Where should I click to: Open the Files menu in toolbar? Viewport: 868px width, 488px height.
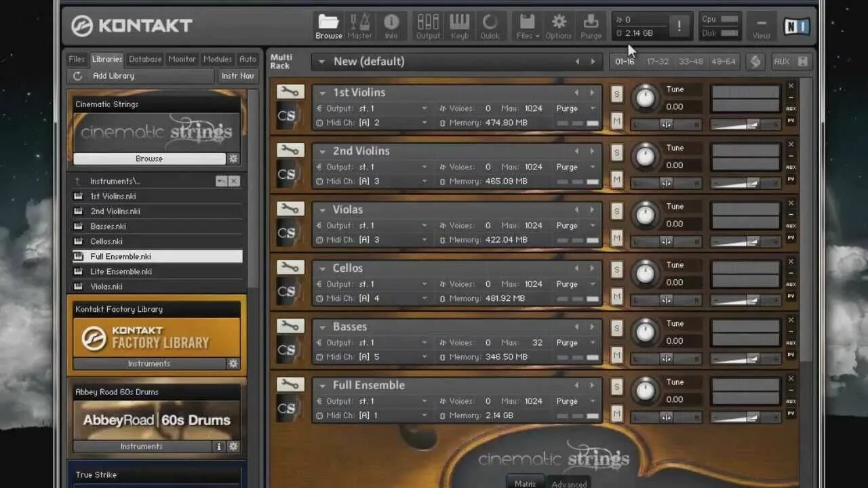point(528,26)
